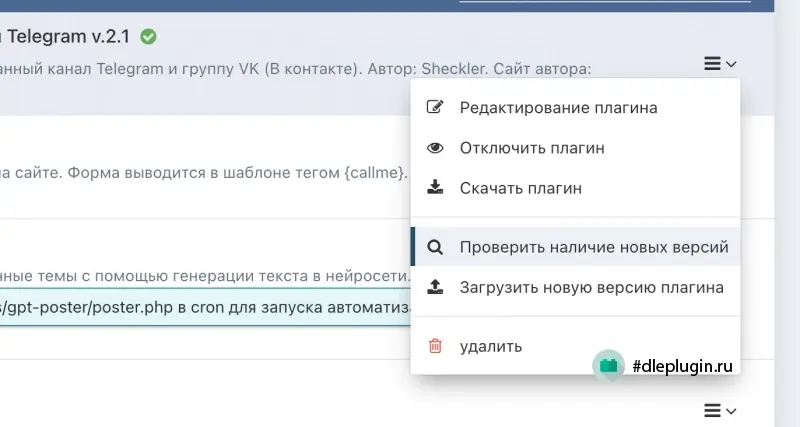Open the hamburger menu for Telegram v.2.1 plugin

720,64
